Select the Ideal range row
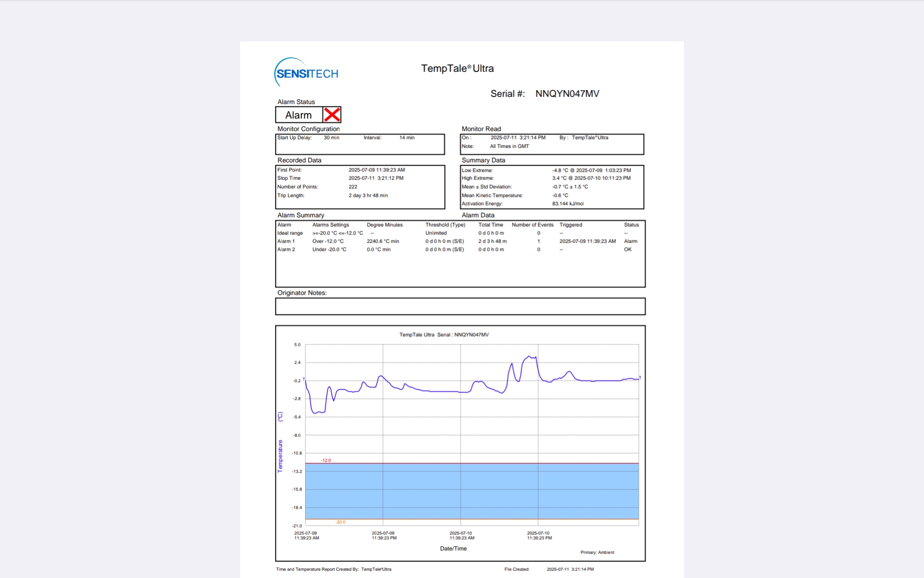Screen dimensions: 924x578 [x=290, y=233]
